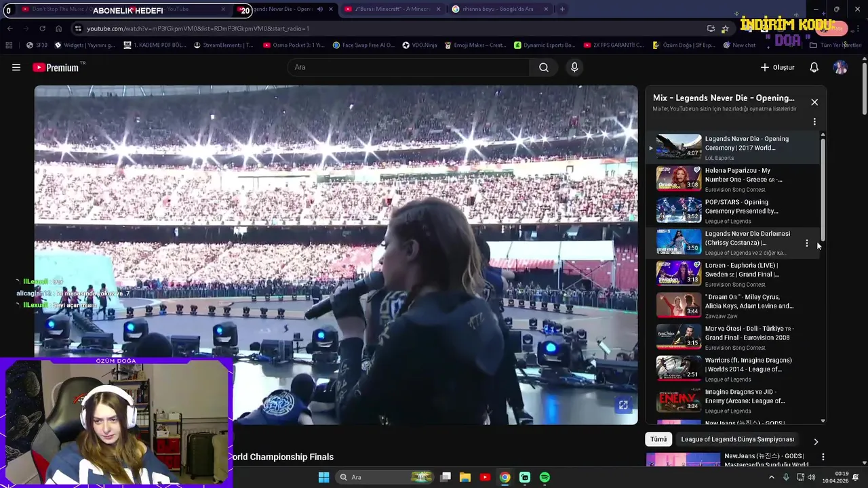This screenshot has width=868, height=488.
Task: Open the YouTube hamburger guide menu
Action: click(16, 67)
